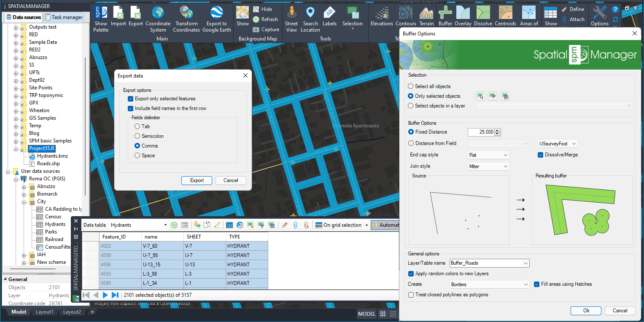Click the copy pages icon in Data table toolbar

[207, 225]
